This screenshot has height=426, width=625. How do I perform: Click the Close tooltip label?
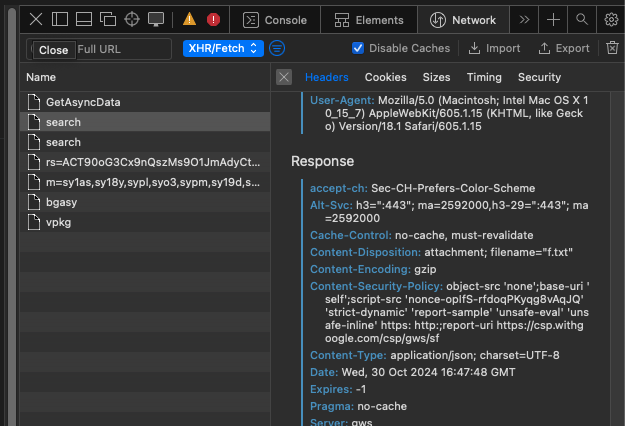pyautogui.click(x=54, y=50)
